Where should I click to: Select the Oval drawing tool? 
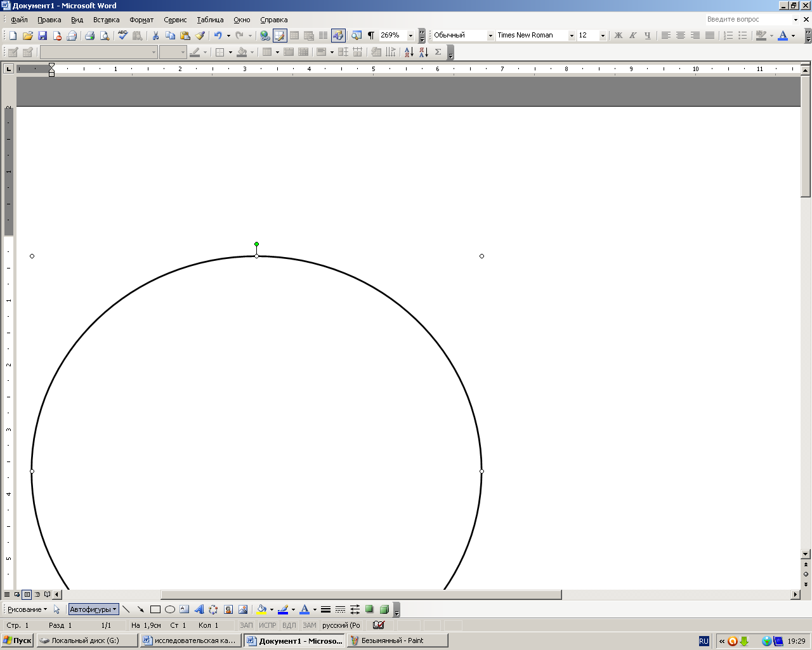tap(170, 609)
